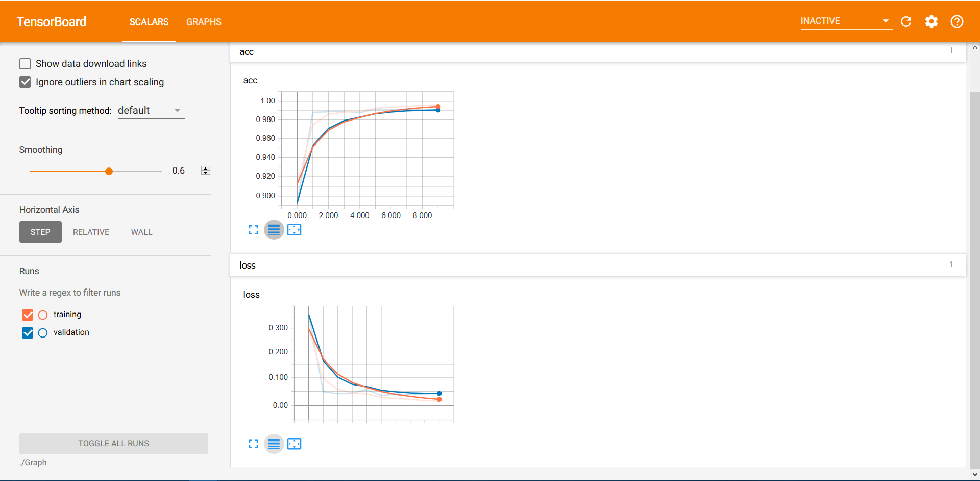Click the smoothing value stepper arrows
The width and height of the screenshot is (980, 481).
(x=206, y=171)
